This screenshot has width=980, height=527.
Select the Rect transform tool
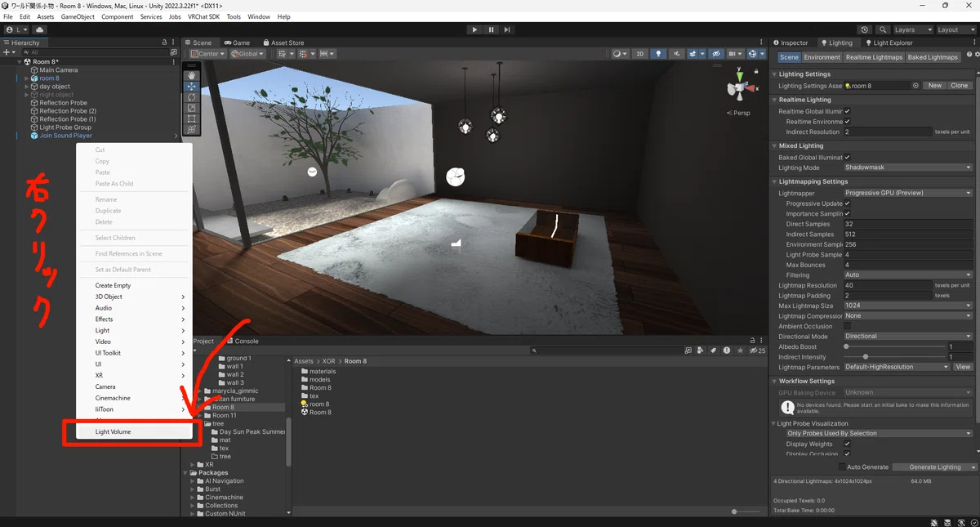pos(191,118)
